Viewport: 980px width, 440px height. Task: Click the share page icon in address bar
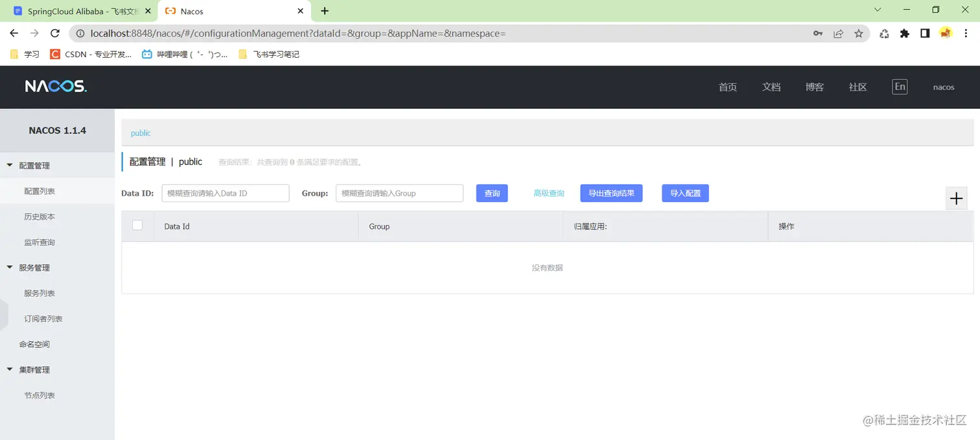(x=838, y=34)
